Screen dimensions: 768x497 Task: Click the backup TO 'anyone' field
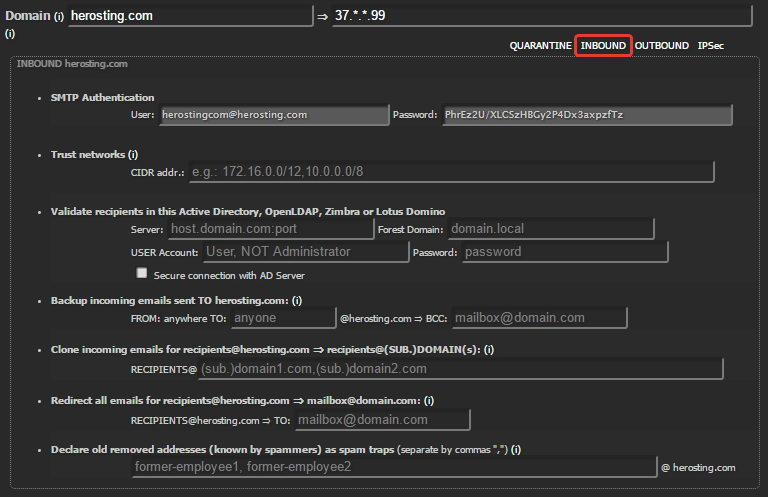(284, 318)
